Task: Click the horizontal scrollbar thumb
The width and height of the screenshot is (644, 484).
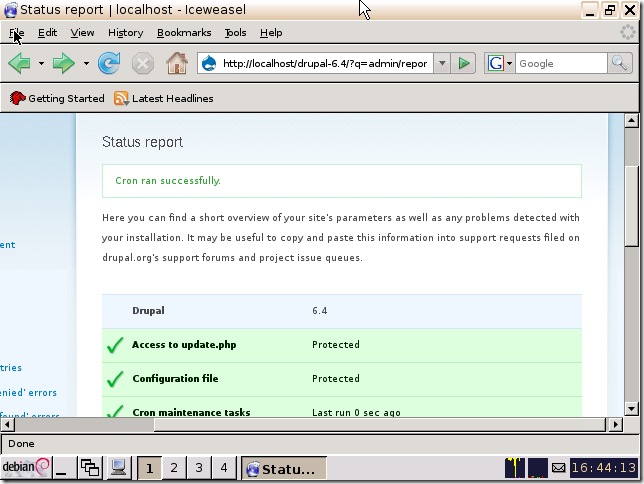Action: pyautogui.click(x=380, y=424)
